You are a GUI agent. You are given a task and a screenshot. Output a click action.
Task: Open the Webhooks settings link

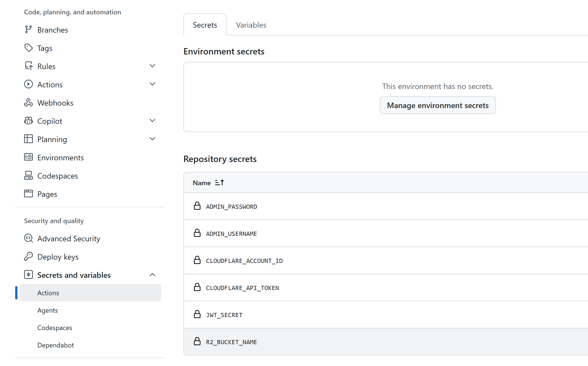tap(55, 103)
